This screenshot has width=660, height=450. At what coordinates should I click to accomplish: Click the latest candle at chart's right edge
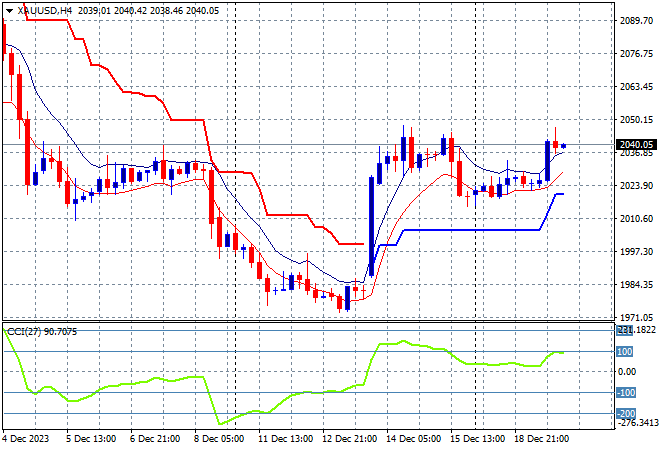coord(564,146)
